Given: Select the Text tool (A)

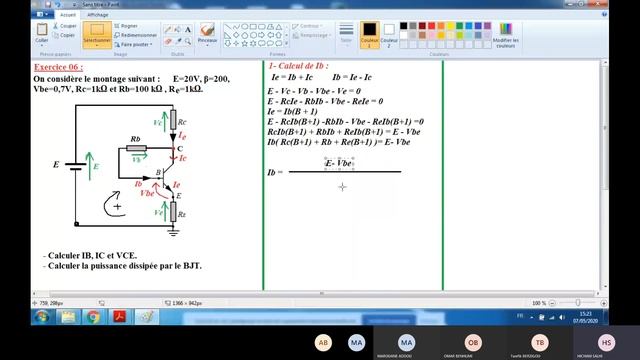Looking at the screenshot, I should [x=188, y=30].
